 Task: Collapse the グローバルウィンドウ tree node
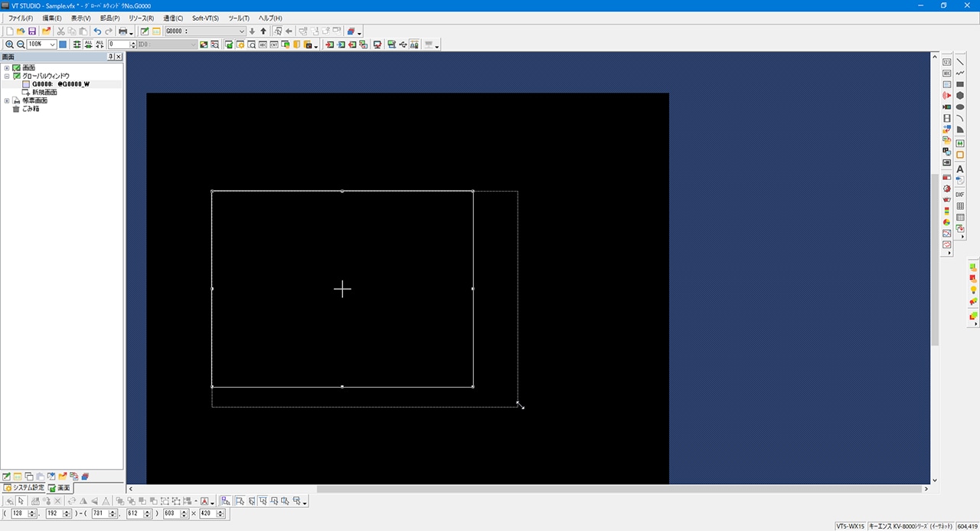coord(7,77)
